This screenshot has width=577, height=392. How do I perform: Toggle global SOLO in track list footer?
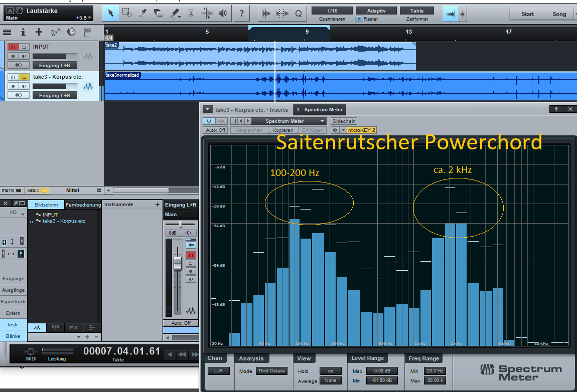click(x=37, y=190)
